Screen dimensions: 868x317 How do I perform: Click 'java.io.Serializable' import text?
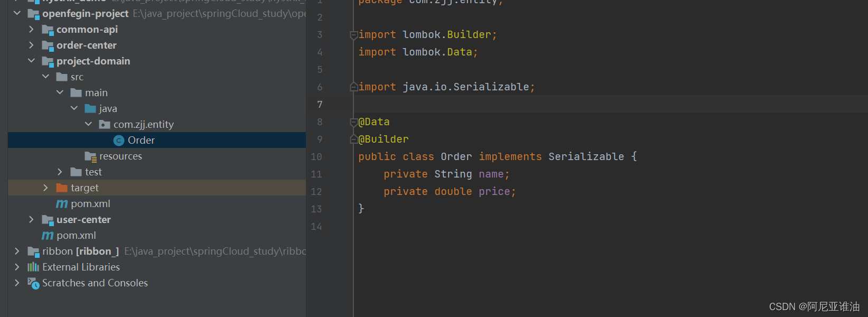click(466, 87)
